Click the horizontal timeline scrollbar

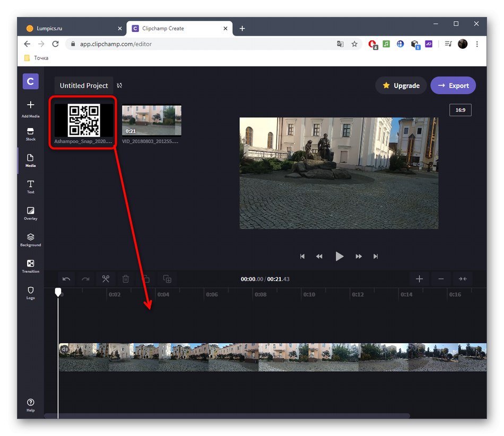(x=227, y=416)
